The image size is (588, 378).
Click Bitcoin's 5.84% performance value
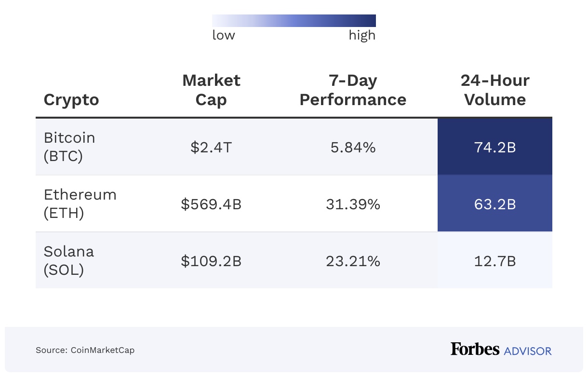(x=353, y=147)
